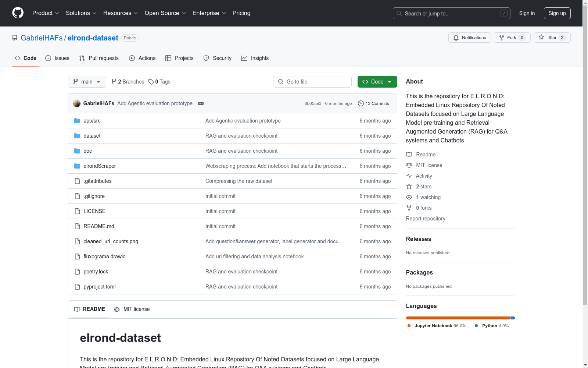Switch to the Pull requests tab

[99, 58]
